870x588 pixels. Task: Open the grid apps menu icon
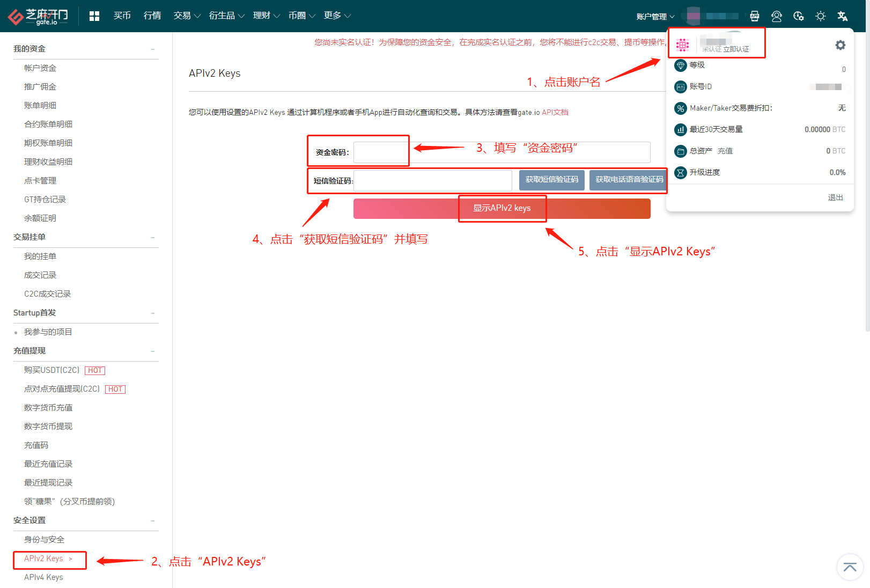coord(94,16)
